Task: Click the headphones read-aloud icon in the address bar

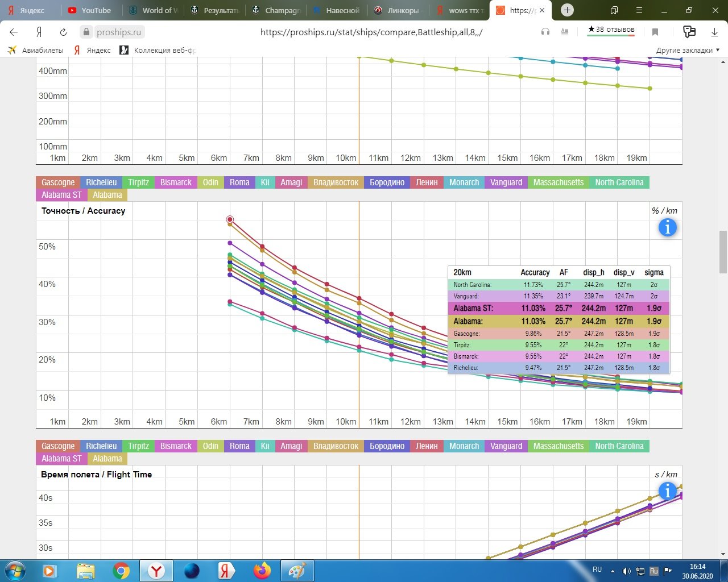Action: 545,32
